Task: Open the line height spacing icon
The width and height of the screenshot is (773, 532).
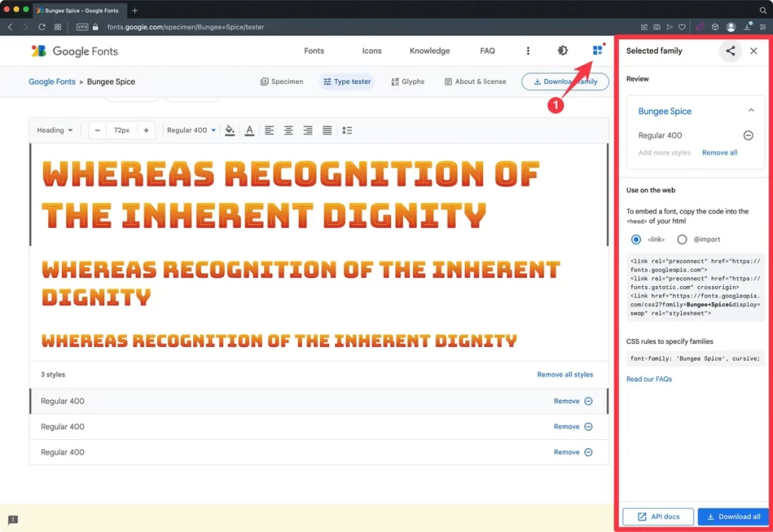Action: click(x=346, y=131)
